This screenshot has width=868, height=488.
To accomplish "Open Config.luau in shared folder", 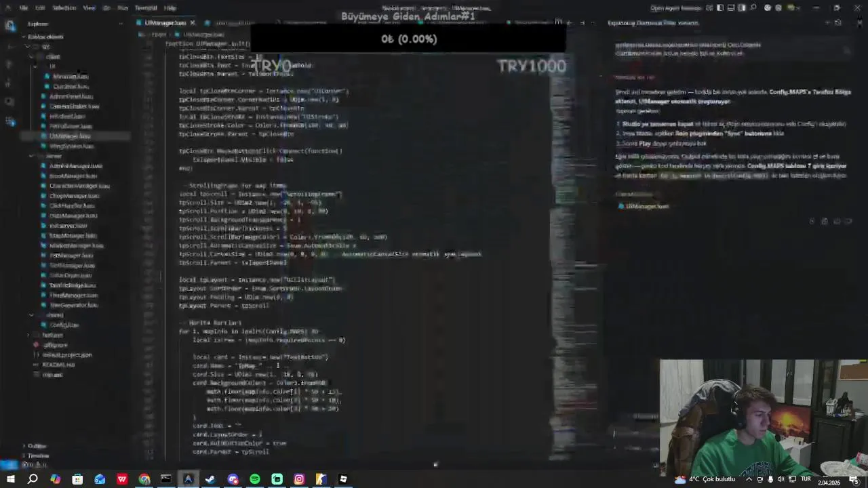I will tap(64, 325).
